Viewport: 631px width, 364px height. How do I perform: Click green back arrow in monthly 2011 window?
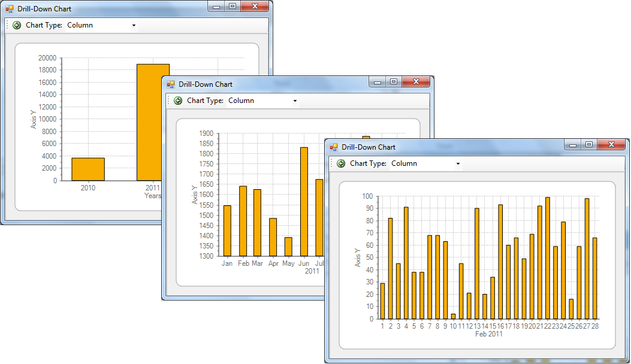pos(178,101)
